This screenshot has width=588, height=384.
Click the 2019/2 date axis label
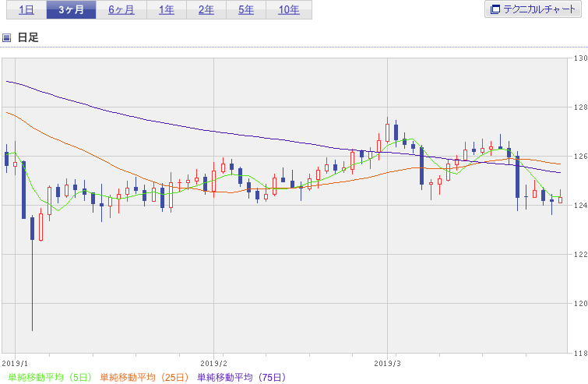213,364
